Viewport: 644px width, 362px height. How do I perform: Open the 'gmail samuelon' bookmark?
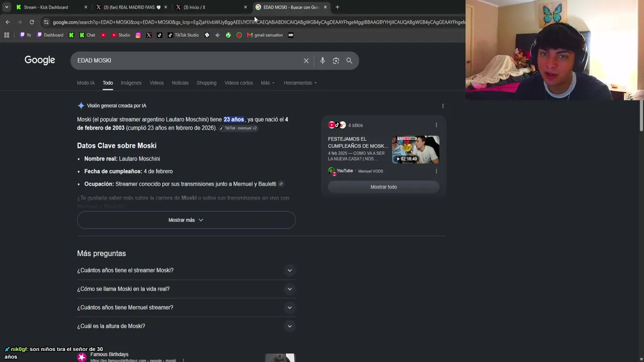pos(265,35)
